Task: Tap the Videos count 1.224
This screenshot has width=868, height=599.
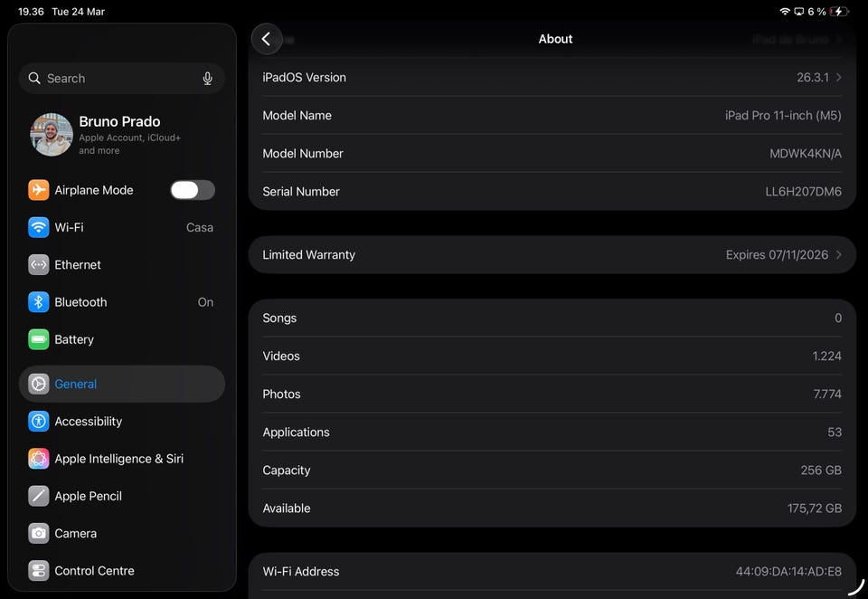Action: (x=827, y=357)
